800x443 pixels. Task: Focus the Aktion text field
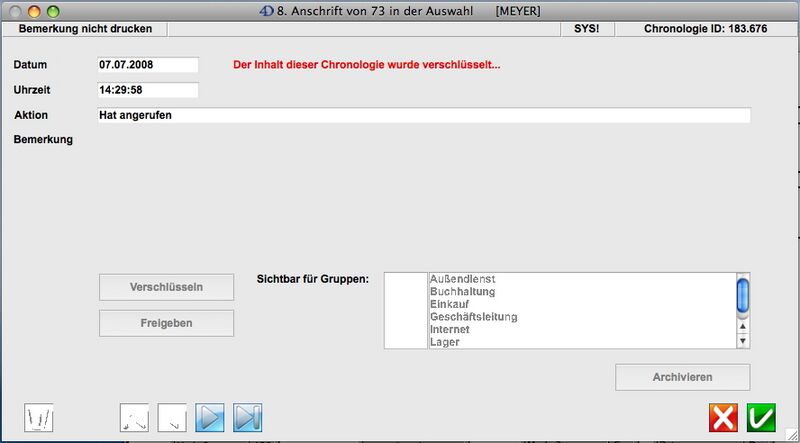pyautogui.click(x=422, y=115)
